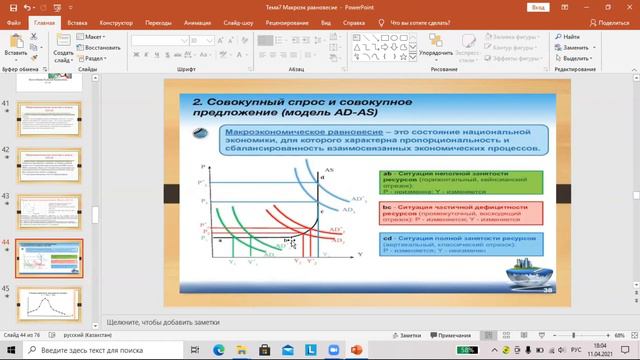Insert a text box from shapes gallery
The height and width of the screenshot is (360, 640).
357,38
